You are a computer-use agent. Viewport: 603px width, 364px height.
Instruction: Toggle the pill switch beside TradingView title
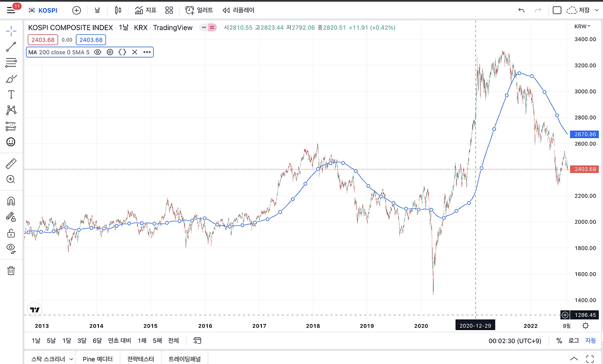coord(208,28)
